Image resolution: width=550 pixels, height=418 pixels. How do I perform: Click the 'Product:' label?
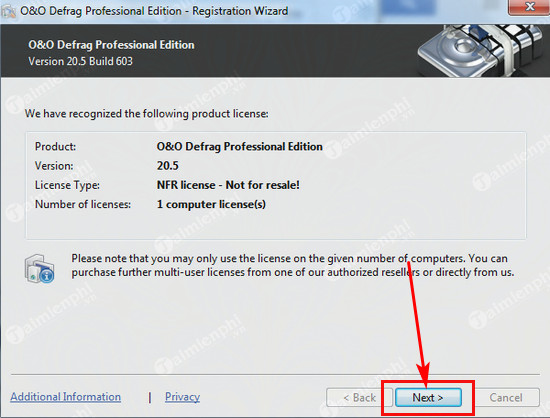coord(55,147)
